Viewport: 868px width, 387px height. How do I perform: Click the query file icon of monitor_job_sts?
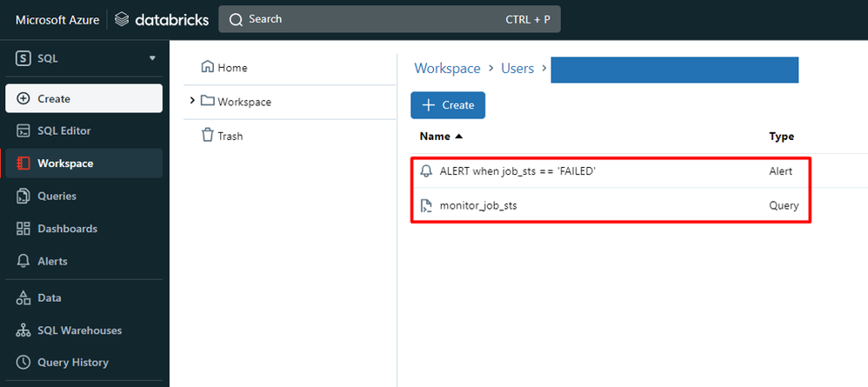point(426,206)
